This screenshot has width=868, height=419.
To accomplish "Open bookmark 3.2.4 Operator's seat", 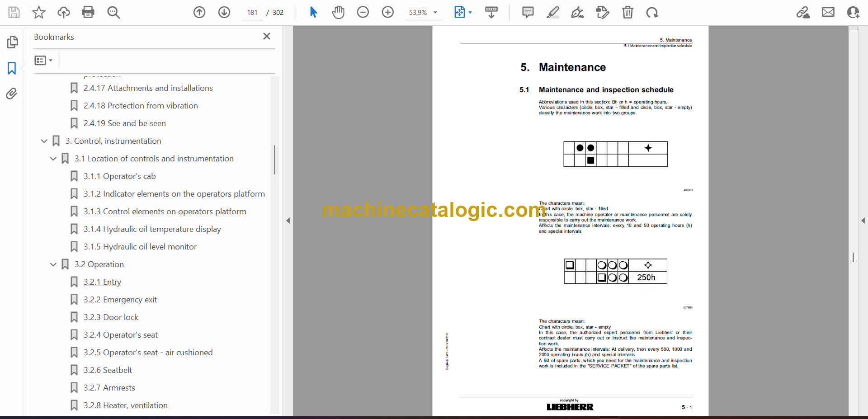I will click(x=120, y=335).
